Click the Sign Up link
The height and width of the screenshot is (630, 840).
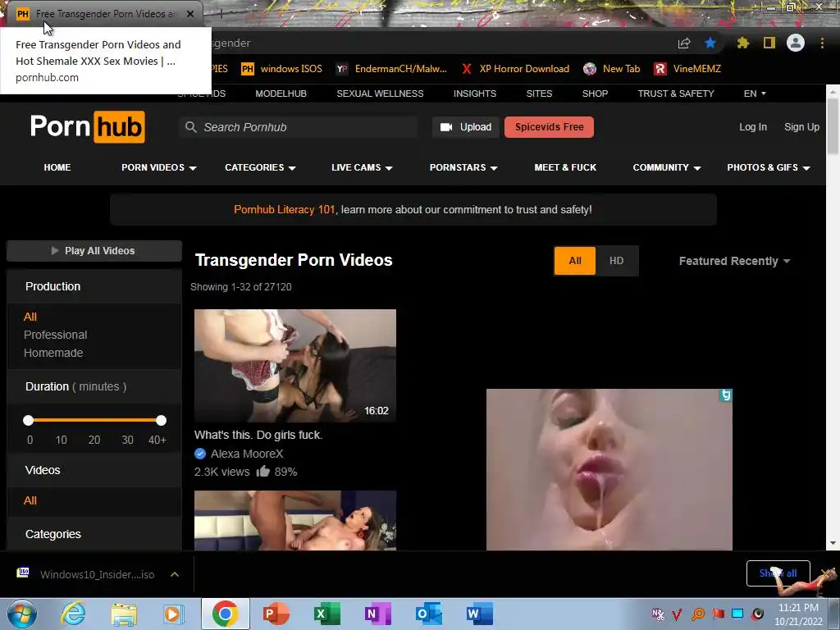801,127
